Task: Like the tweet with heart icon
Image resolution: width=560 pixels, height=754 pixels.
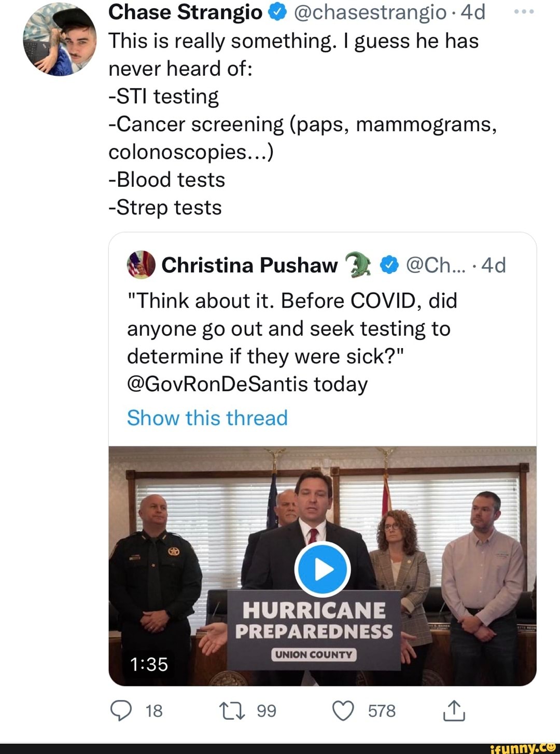Action: pyautogui.click(x=343, y=710)
